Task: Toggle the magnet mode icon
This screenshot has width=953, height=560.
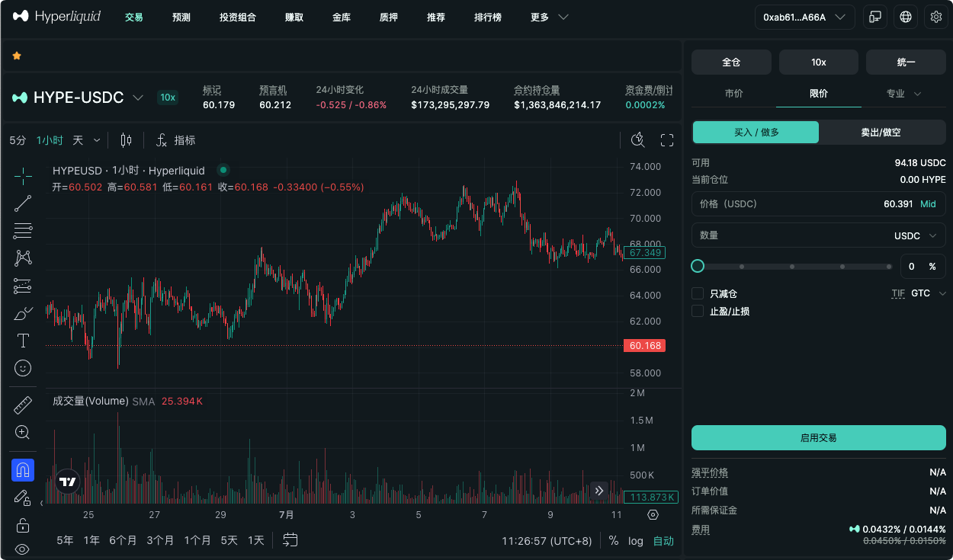Action: pyautogui.click(x=23, y=470)
